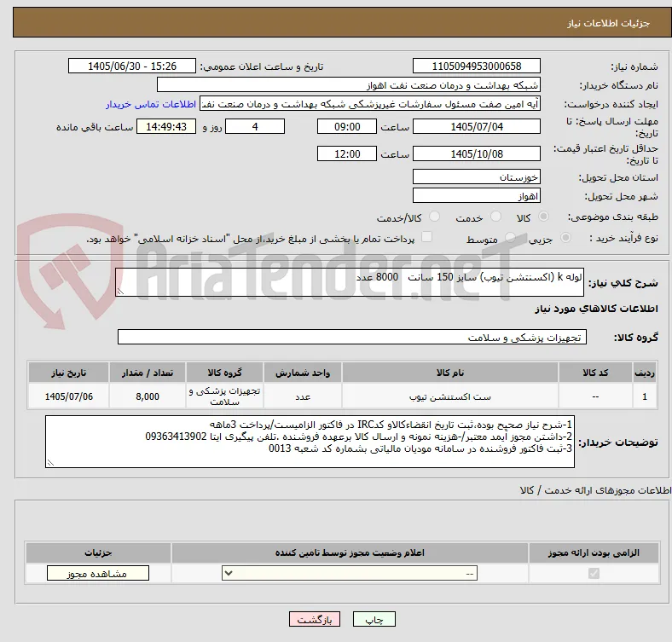672x642 pixels.
Task: Click the جزئیات اطلاعات نیاز page title
Action: (609, 23)
